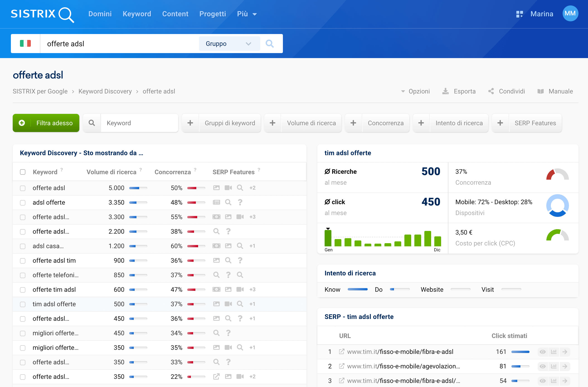Click the Esporta download icon
Viewport: 588px width, 387px height.
[x=445, y=91]
